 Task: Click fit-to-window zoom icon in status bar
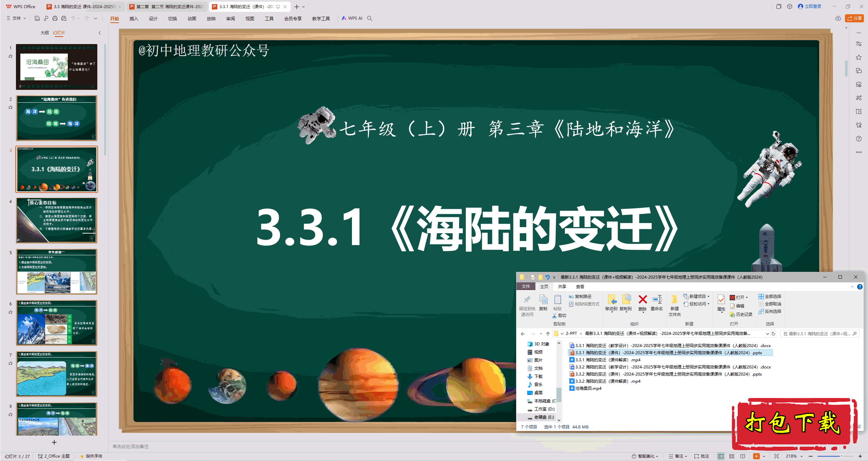776,456
